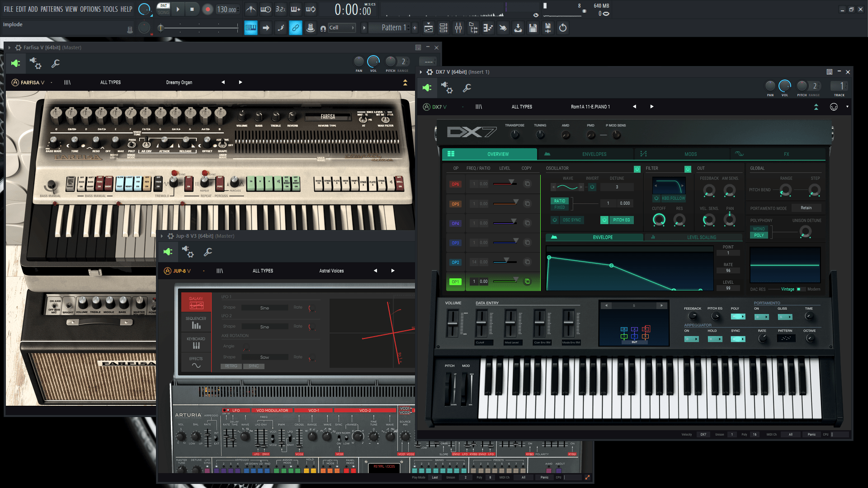
Task: Expand the ALL TYPES dropdown on Jup-8 V3
Action: [x=262, y=271]
